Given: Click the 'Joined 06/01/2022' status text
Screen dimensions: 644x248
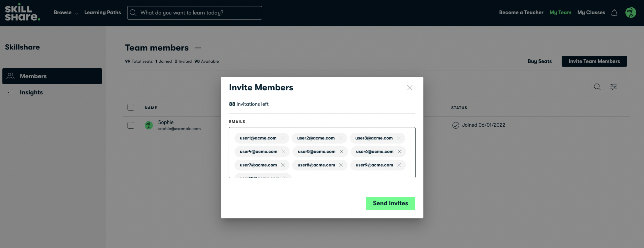Looking at the screenshot, I should click(483, 125).
